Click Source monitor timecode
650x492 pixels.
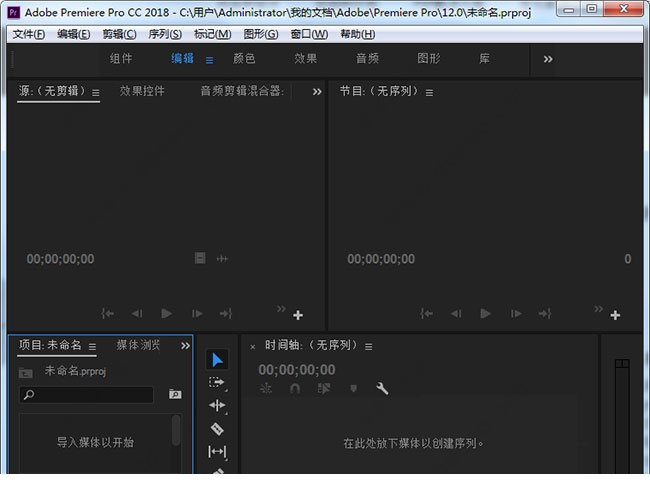[61, 259]
